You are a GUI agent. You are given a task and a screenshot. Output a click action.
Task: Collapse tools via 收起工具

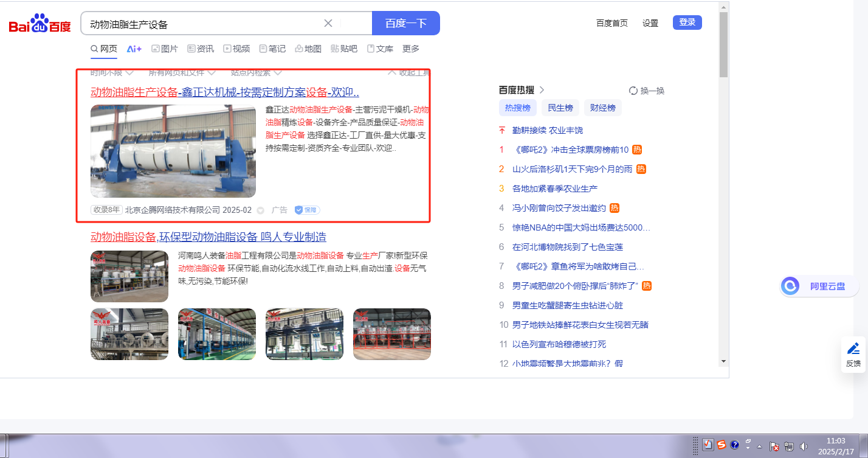point(408,72)
